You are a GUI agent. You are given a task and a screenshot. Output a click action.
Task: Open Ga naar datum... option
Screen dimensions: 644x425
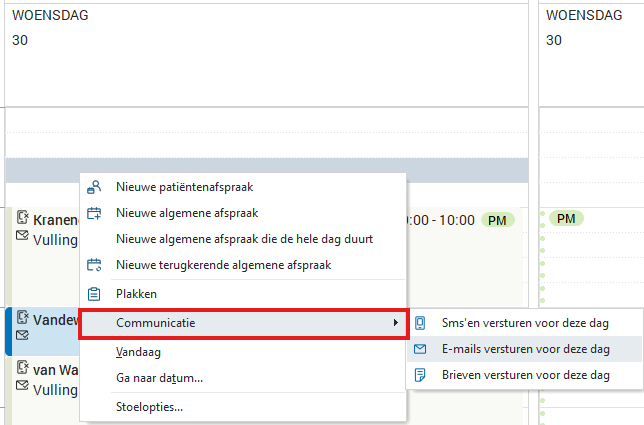click(x=159, y=378)
